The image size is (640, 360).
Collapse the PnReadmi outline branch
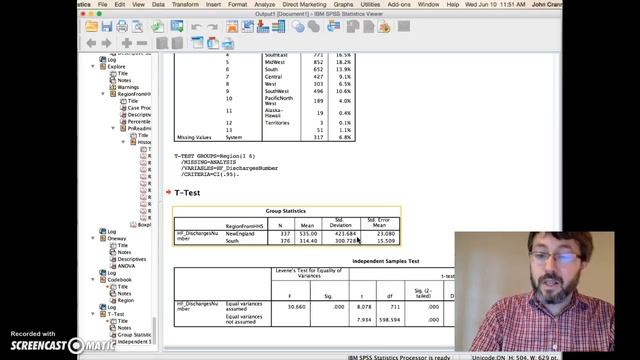coord(113,128)
